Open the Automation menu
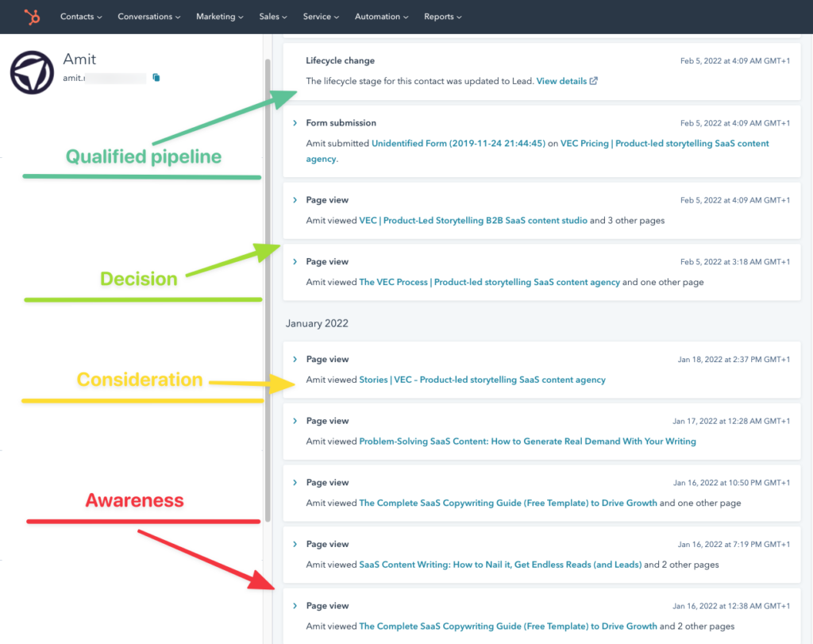Image resolution: width=813 pixels, height=644 pixels. point(381,17)
